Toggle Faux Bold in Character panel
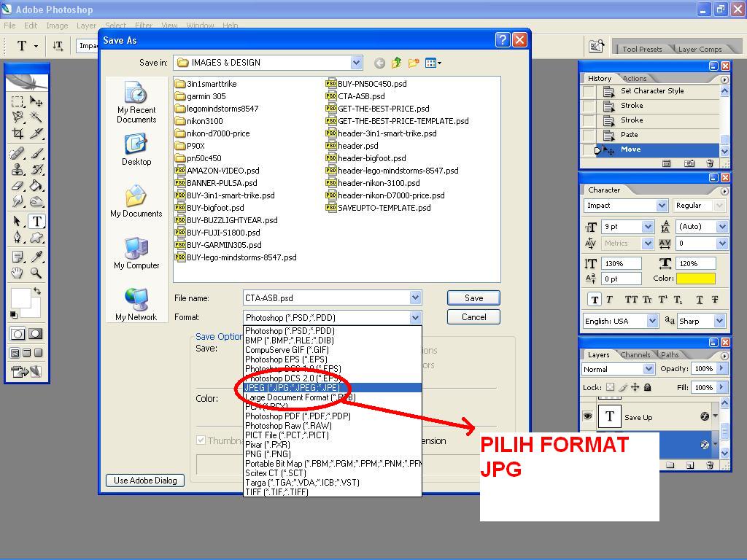The width and height of the screenshot is (747, 560). (x=594, y=300)
